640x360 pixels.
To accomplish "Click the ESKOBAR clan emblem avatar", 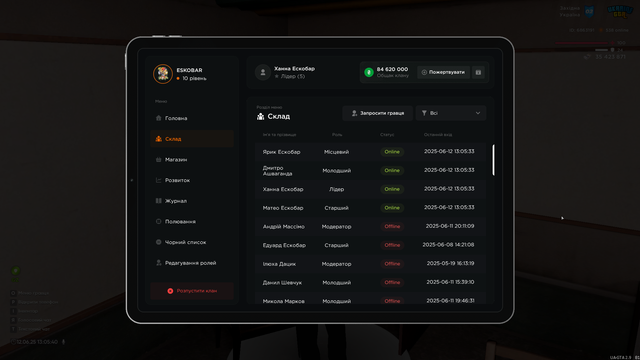I will click(x=163, y=74).
